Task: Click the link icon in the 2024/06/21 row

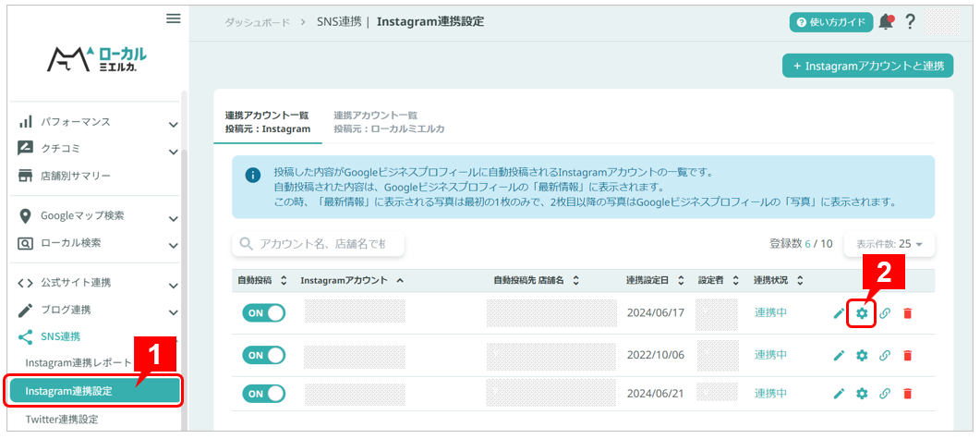Action: coord(884,394)
